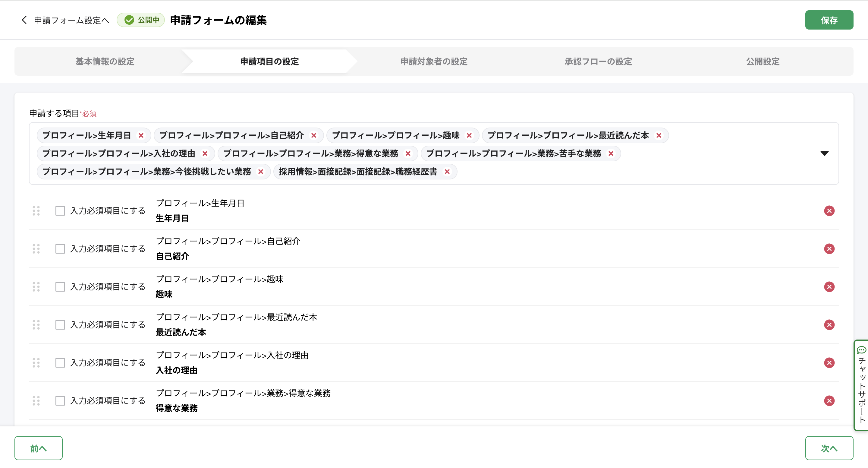
Task: Remove the 苦手な業務 tag chip
Action: (611, 153)
